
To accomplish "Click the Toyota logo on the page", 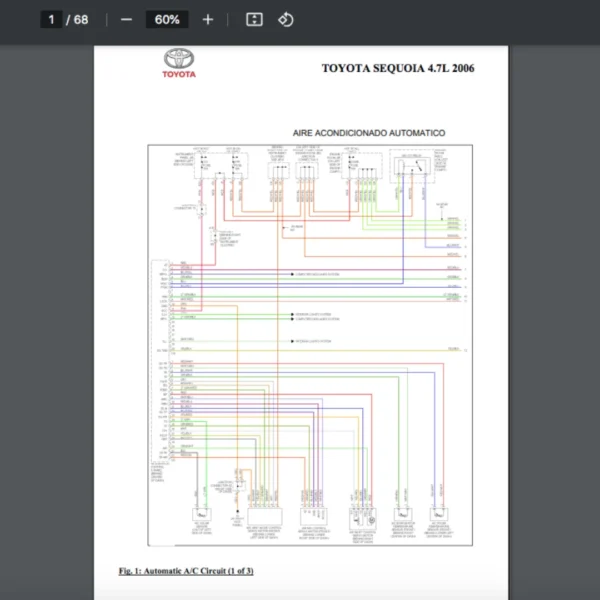I will (181, 58).
